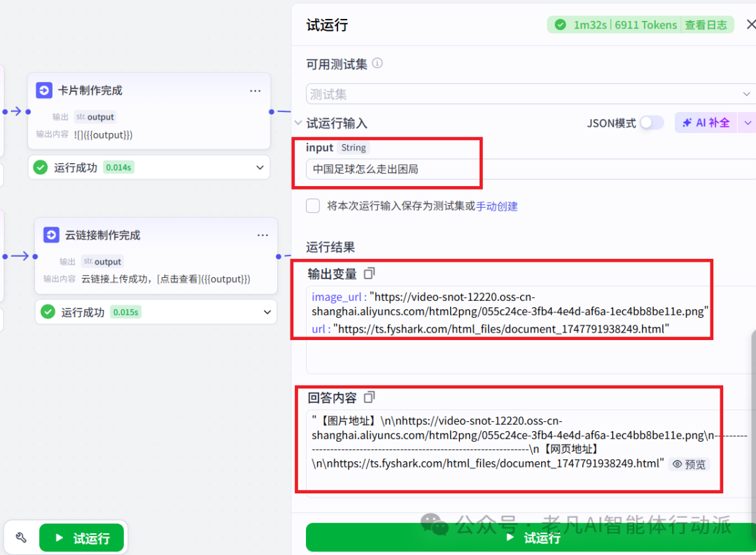Click the 运行成功 check icon under 卡片制作完成
The height and width of the screenshot is (555, 756).
(41, 167)
